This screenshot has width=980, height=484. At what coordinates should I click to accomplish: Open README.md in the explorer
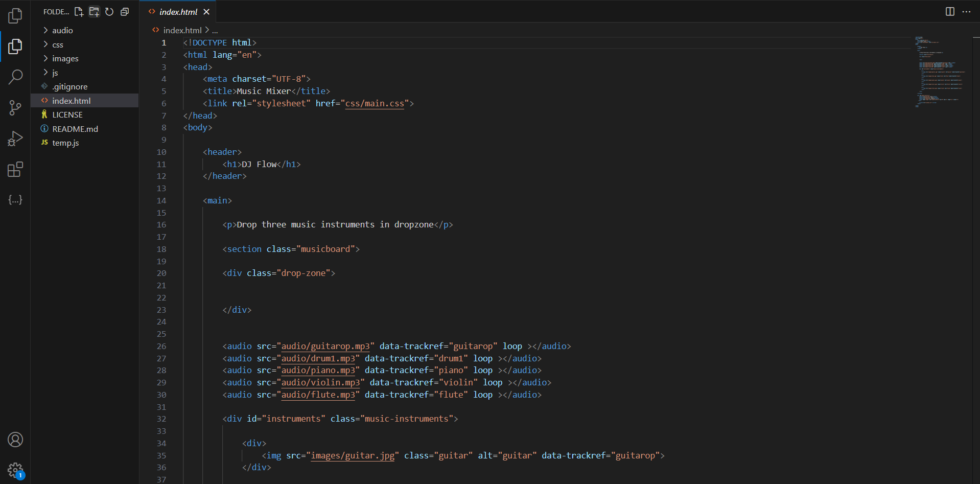pyautogui.click(x=84, y=129)
